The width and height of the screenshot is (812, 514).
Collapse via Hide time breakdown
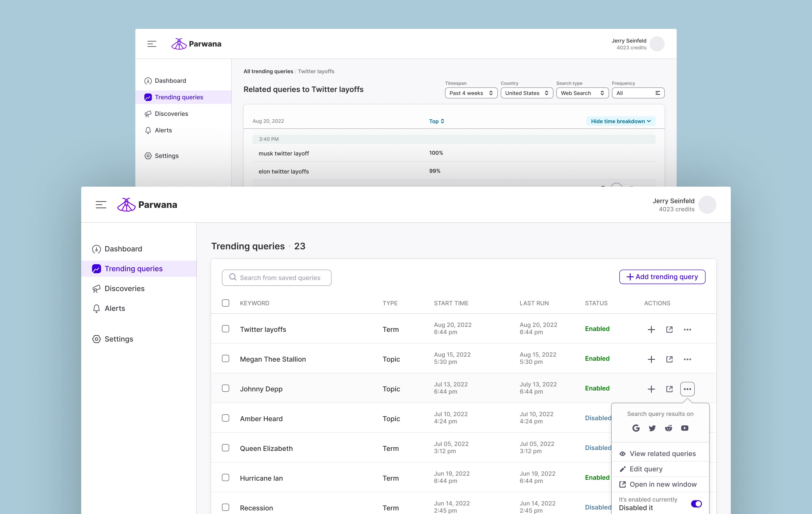(x=621, y=121)
